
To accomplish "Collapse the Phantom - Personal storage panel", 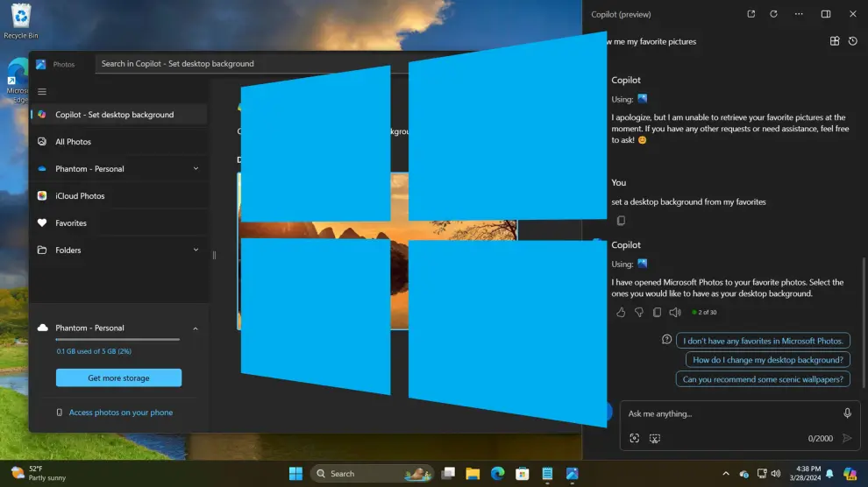I will (196, 328).
